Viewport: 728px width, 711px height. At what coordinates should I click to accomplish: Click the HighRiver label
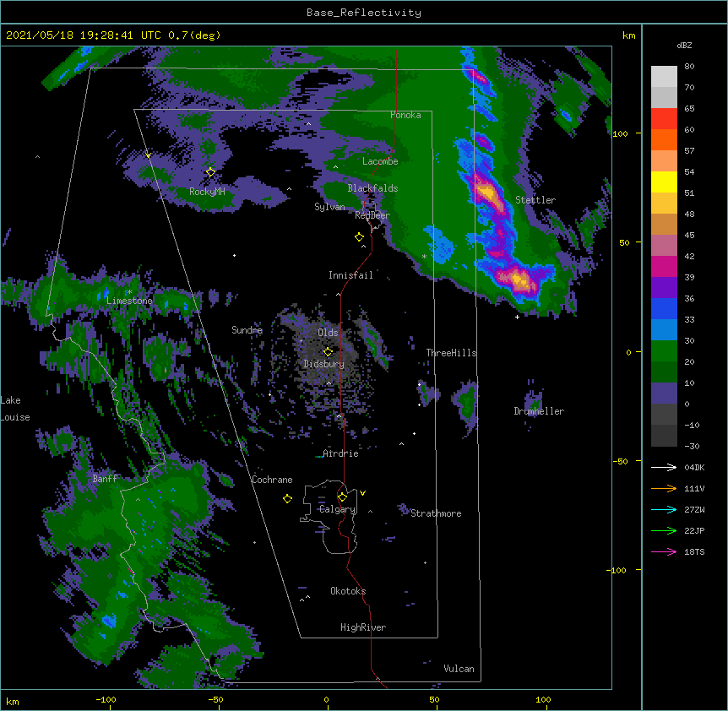coord(363,627)
